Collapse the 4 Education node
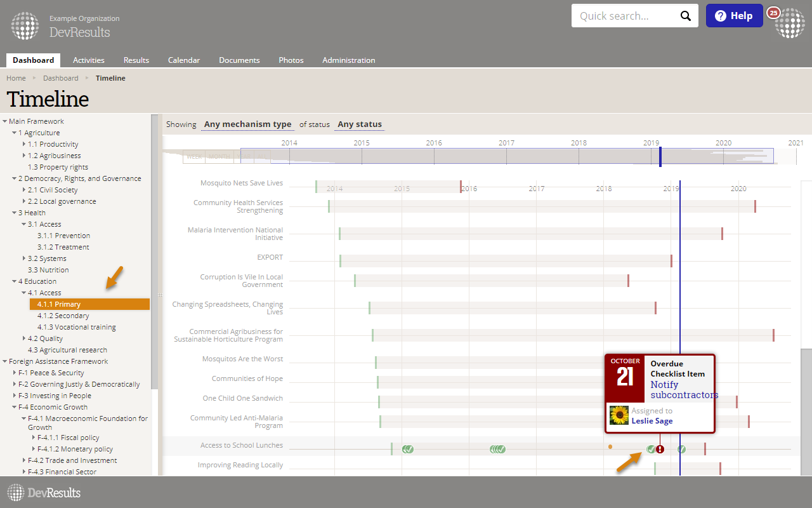Screen dimensions: 812x508 pyautogui.click(x=15, y=281)
